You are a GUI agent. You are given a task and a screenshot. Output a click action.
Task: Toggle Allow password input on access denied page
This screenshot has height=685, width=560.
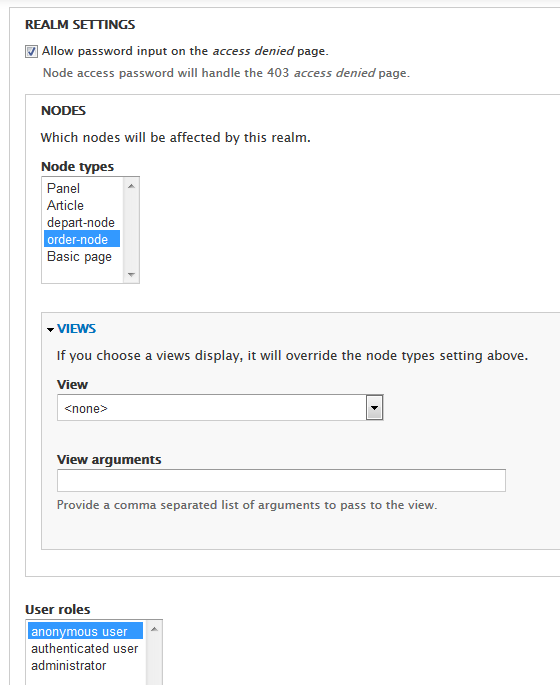click(x=31, y=52)
